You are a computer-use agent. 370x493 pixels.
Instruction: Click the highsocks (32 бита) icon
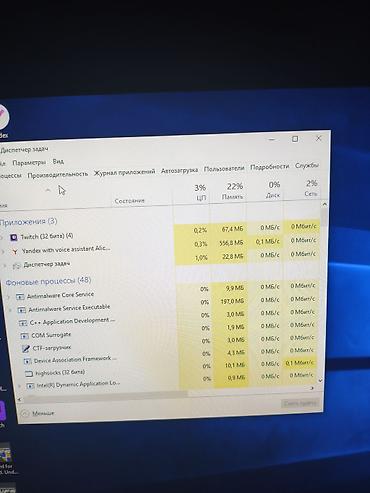[x=29, y=374]
